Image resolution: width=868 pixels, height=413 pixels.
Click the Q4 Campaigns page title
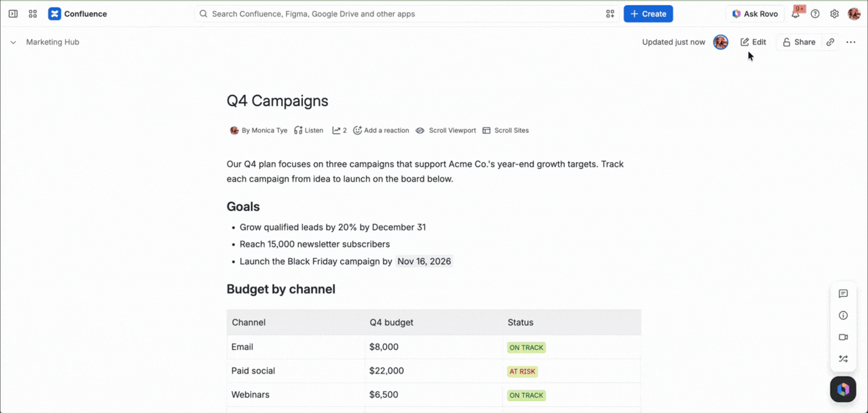pyautogui.click(x=277, y=101)
